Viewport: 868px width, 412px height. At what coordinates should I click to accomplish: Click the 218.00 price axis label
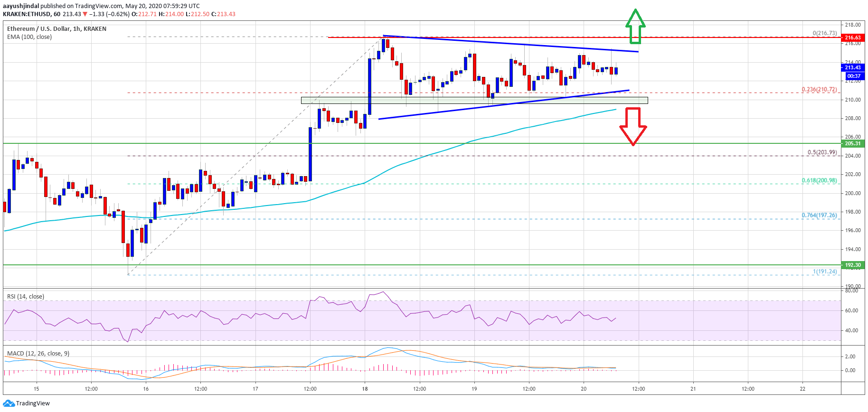point(853,25)
